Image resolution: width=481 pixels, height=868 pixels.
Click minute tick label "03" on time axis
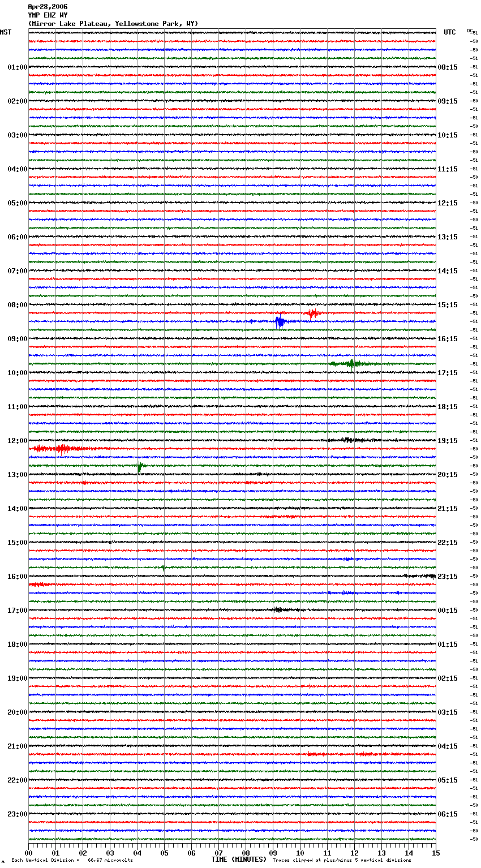tap(110, 853)
